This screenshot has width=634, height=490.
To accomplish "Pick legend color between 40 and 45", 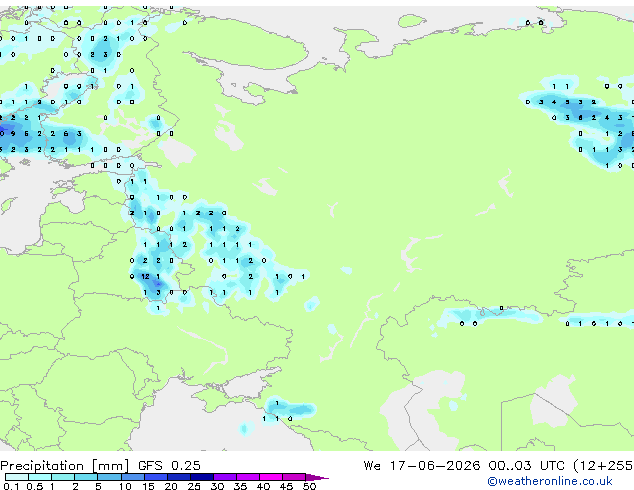I will 271,477.
